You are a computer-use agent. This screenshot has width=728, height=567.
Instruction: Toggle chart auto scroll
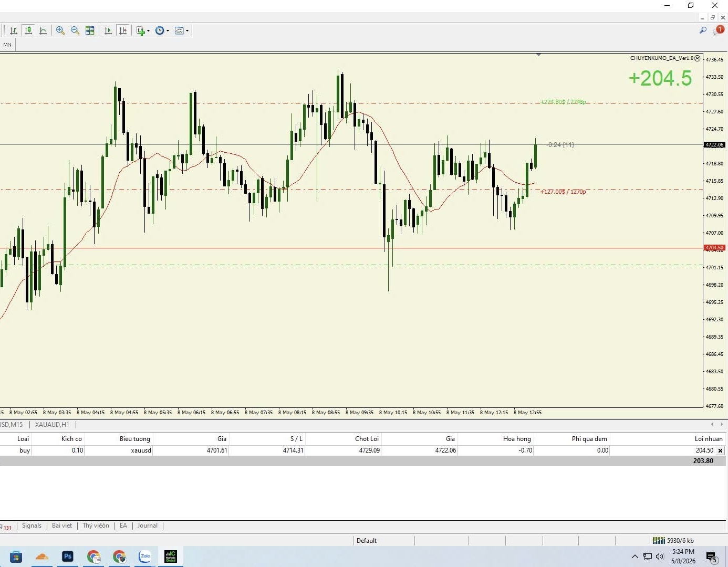click(x=108, y=30)
